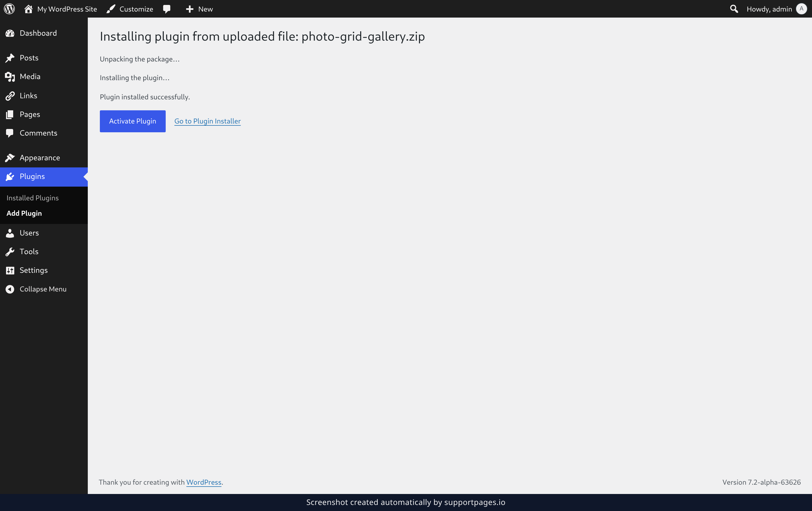Click the Users person icon

point(10,233)
